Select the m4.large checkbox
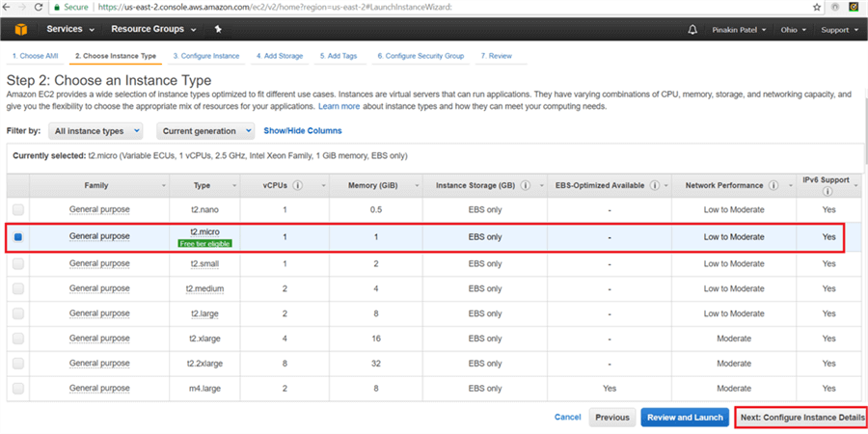This screenshot has height=434, width=868. (x=17, y=388)
